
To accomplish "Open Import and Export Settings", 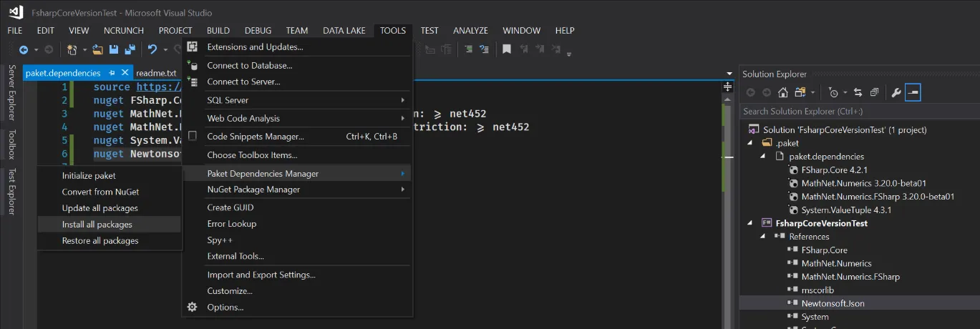I will click(297, 275).
